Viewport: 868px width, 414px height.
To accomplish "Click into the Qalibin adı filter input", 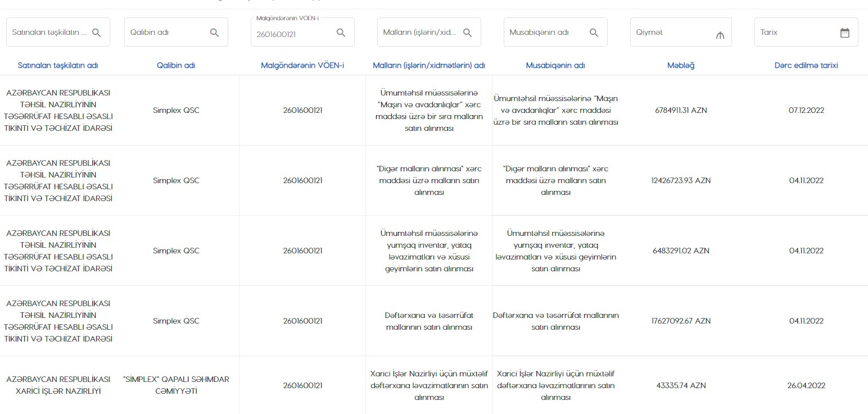I will point(166,33).
